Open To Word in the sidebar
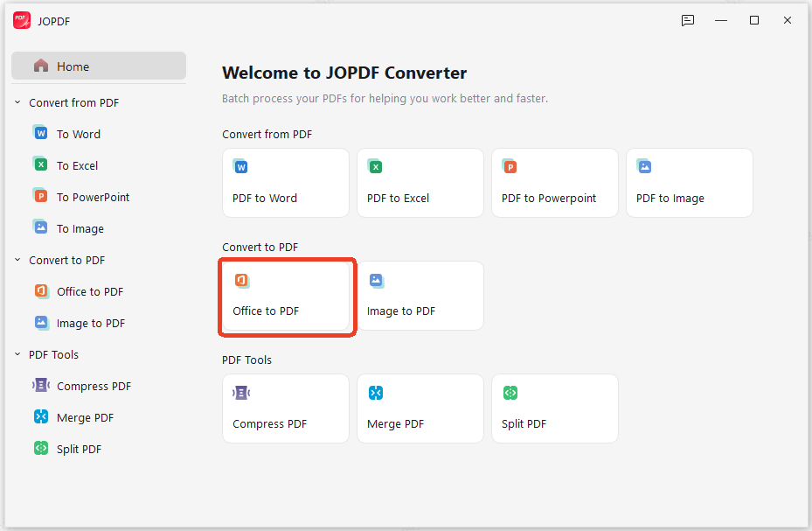Image resolution: width=812 pixels, height=531 pixels. tap(79, 134)
